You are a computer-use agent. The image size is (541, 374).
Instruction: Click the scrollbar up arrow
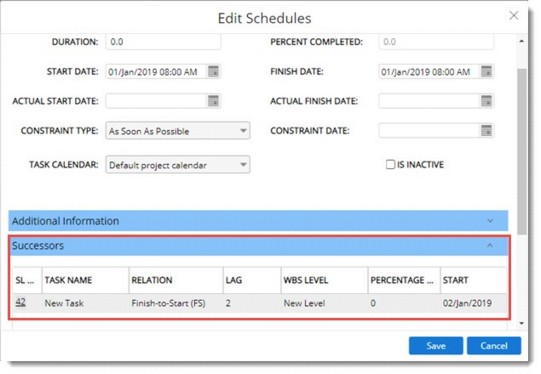pos(521,41)
